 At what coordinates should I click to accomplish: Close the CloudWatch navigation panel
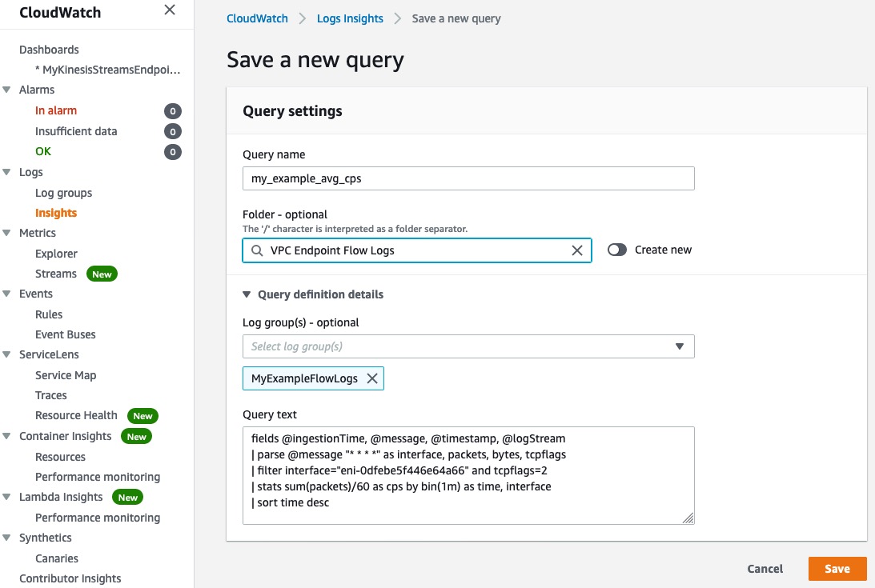(170, 10)
